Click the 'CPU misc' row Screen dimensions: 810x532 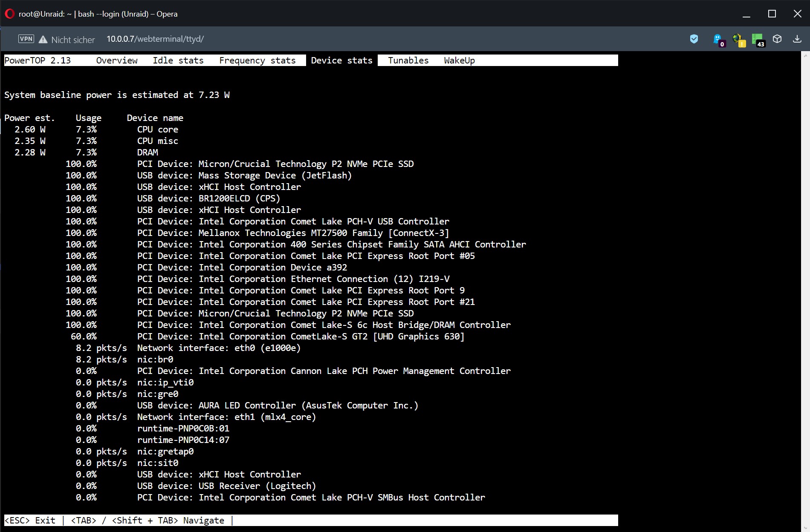157,141
